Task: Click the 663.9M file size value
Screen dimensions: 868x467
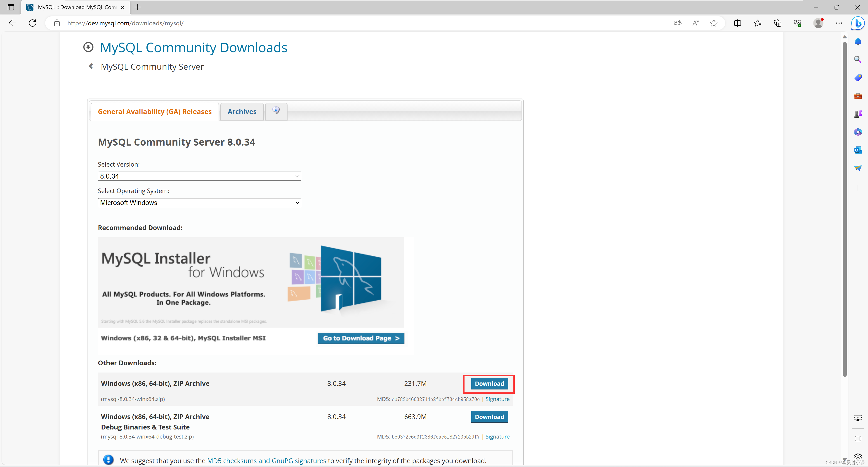Action: tap(415, 417)
